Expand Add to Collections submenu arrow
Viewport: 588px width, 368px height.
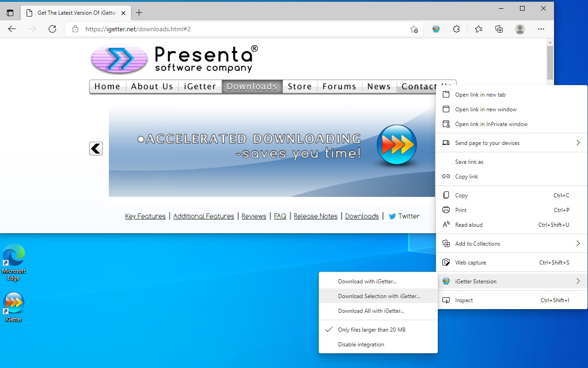pyautogui.click(x=578, y=243)
